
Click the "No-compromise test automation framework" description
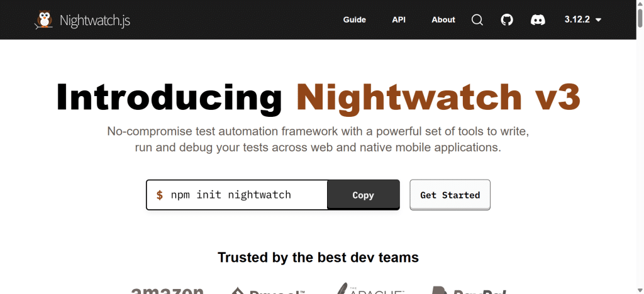[318, 139]
